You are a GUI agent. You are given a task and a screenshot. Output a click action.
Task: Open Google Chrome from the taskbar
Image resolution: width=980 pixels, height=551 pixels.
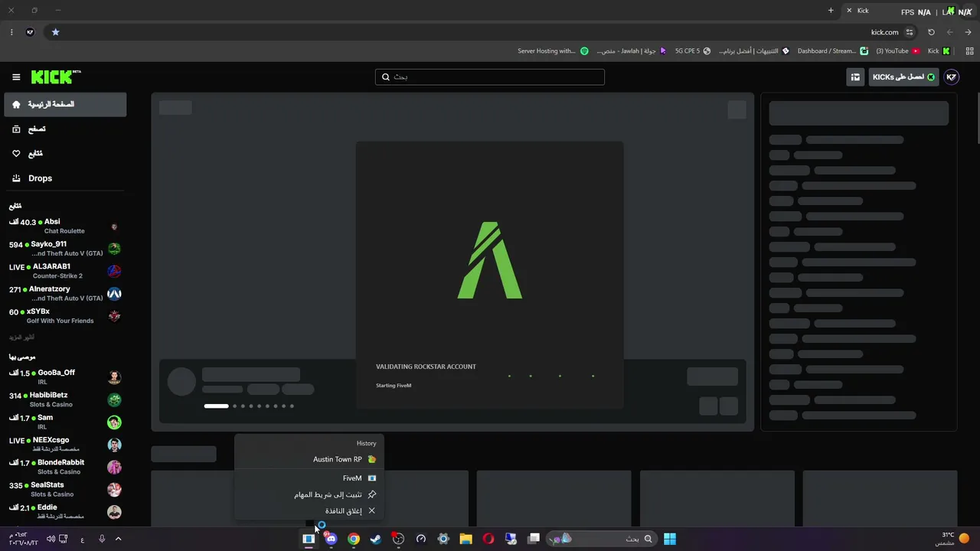[354, 539]
